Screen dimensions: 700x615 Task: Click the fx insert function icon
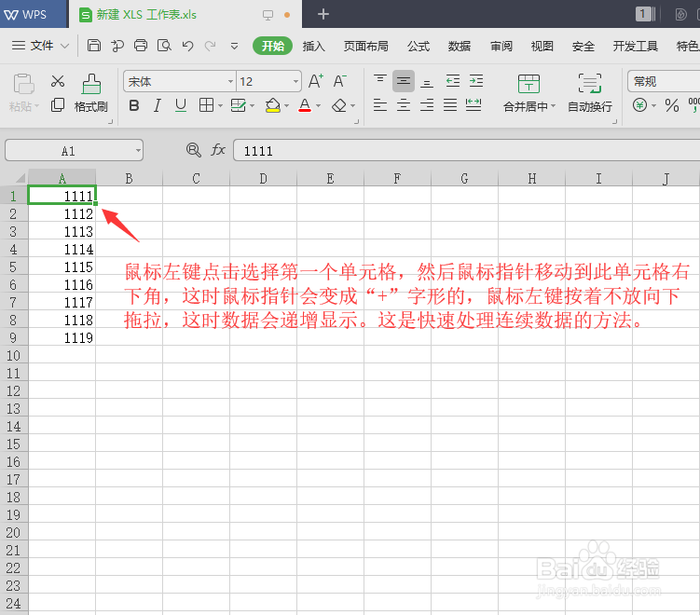tap(218, 150)
